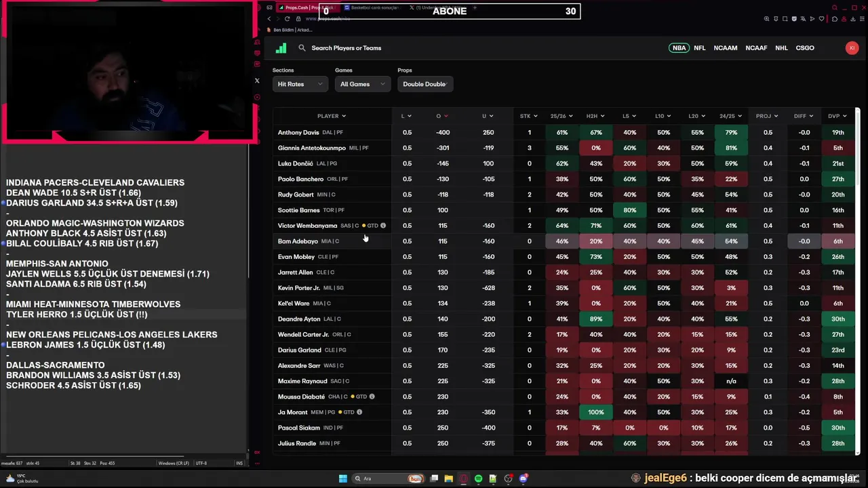
Task: Switch to the CSGO league tab
Action: 805,48
